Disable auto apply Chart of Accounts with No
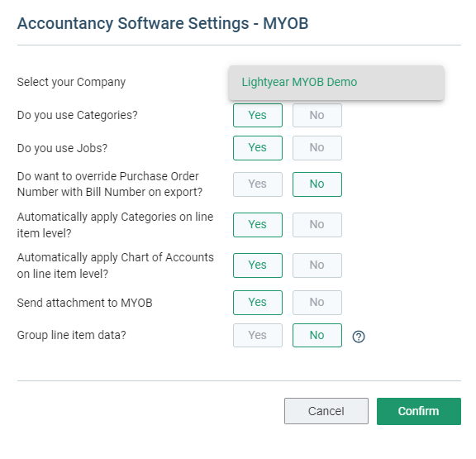 pyautogui.click(x=317, y=265)
